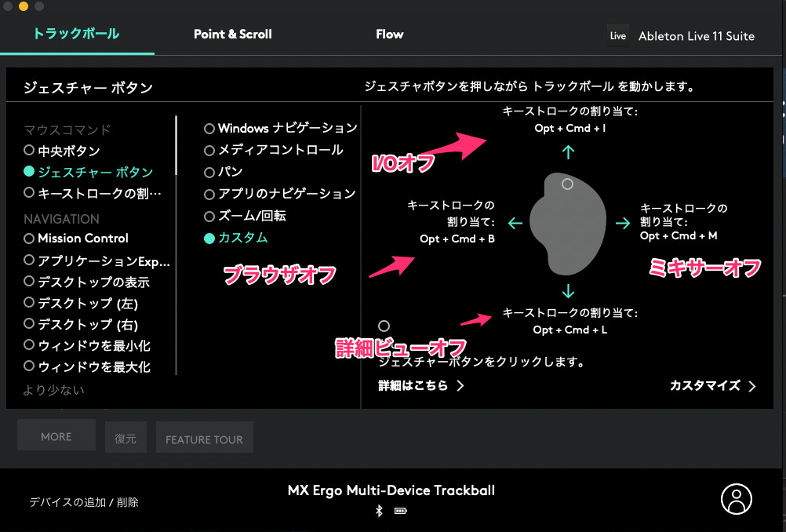Click the right arrow gesture direction
786x532 pixels.
(622, 224)
